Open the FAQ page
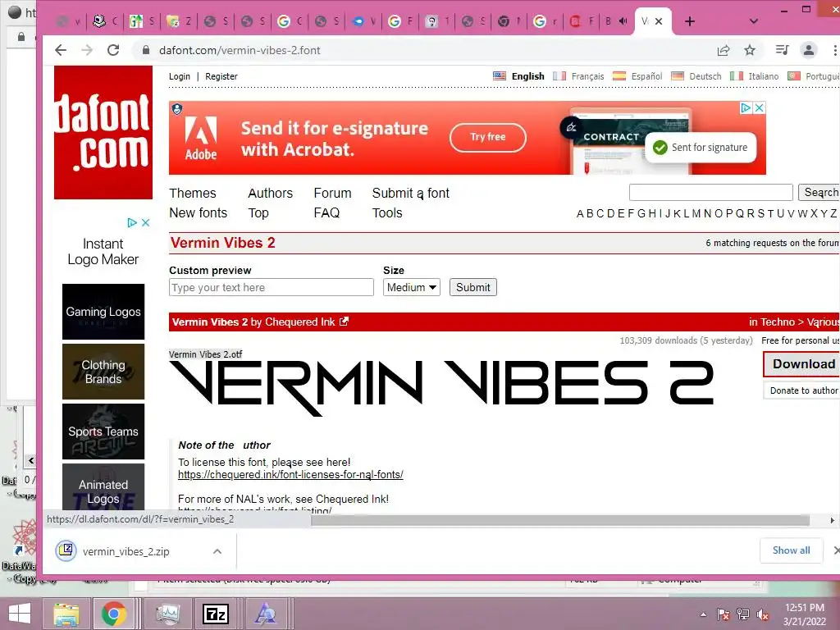Screen dimensions: 840x630 click(326, 212)
